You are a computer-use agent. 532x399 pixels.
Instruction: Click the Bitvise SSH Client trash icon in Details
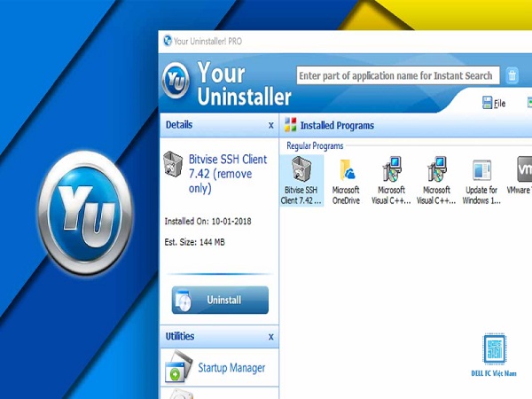173,164
